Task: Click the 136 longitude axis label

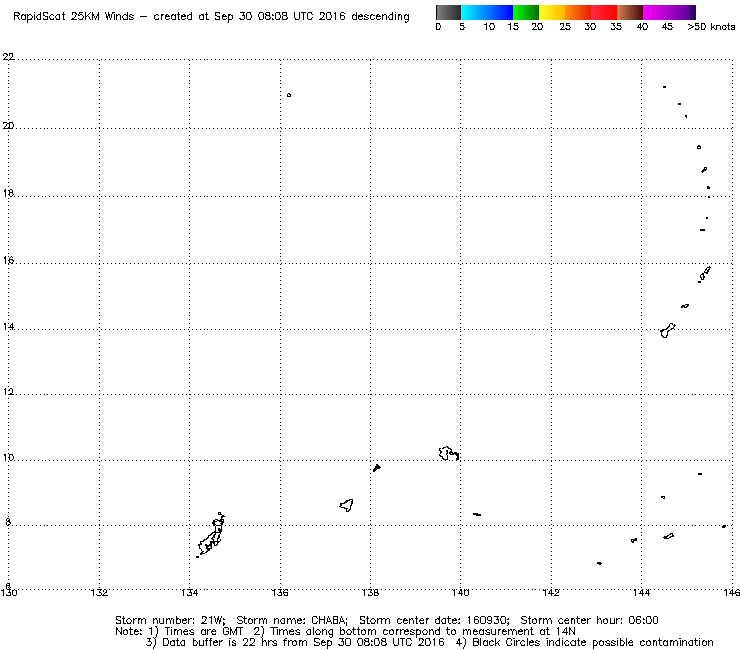Action: 280,592
